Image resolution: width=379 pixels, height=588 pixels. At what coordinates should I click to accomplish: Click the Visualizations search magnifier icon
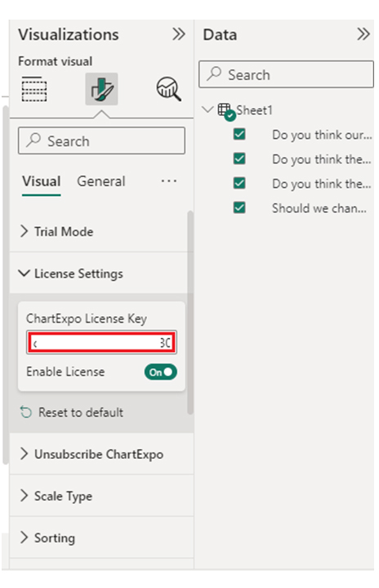coord(33,140)
